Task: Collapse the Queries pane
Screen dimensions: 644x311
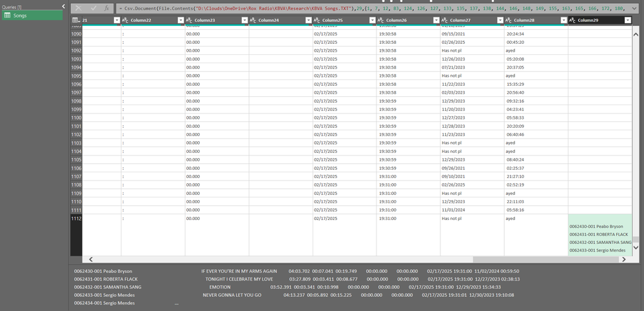Action: coord(63,6)
